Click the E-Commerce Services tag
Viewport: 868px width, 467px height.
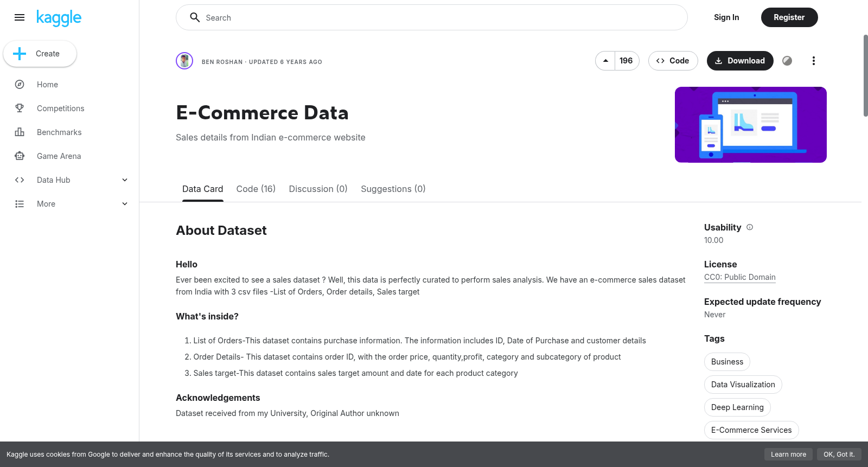[751, 430]
